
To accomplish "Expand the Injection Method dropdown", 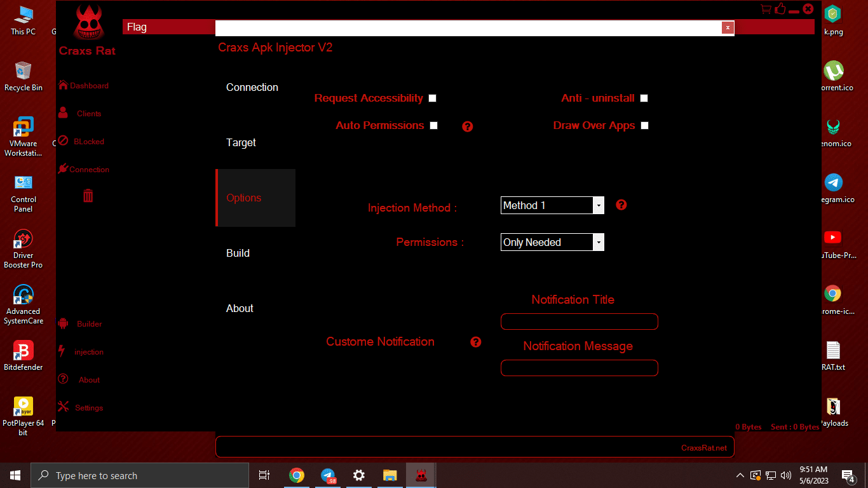I will click(x=598, y=205).
